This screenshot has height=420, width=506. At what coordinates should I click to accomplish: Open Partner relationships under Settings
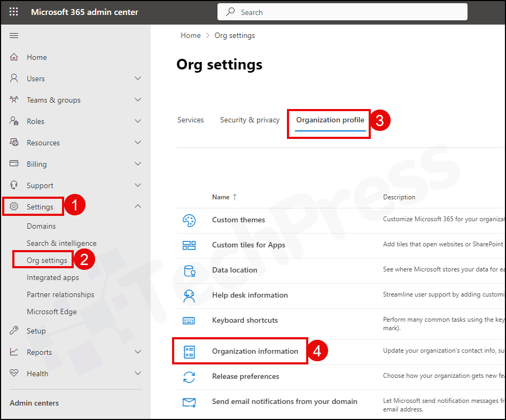coord(61,294)
